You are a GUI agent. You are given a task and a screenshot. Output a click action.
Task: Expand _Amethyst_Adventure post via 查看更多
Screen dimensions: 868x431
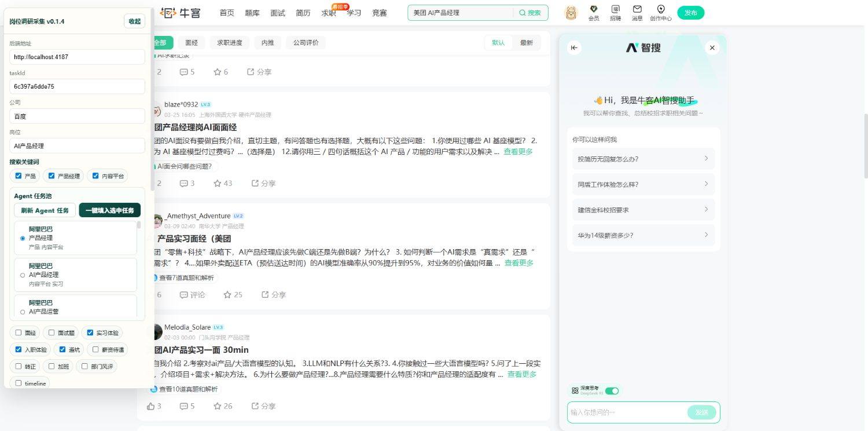tap(519, 263)
